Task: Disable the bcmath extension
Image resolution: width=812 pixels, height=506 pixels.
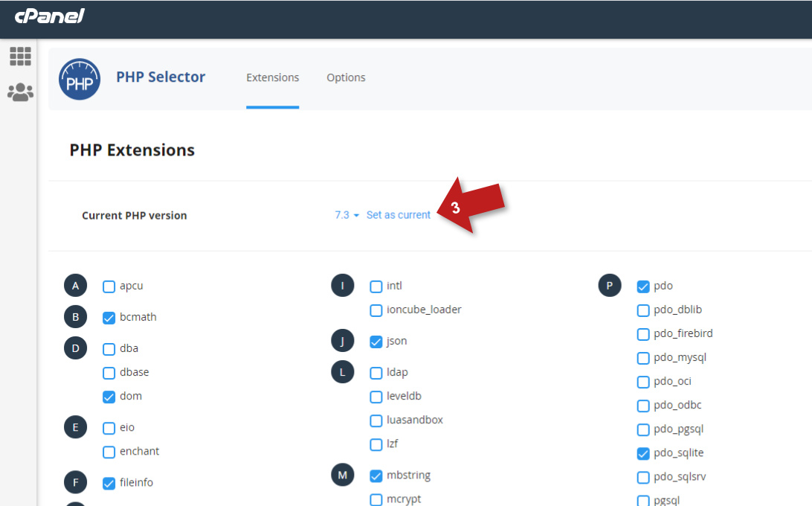Action: [x=109, y=318]
